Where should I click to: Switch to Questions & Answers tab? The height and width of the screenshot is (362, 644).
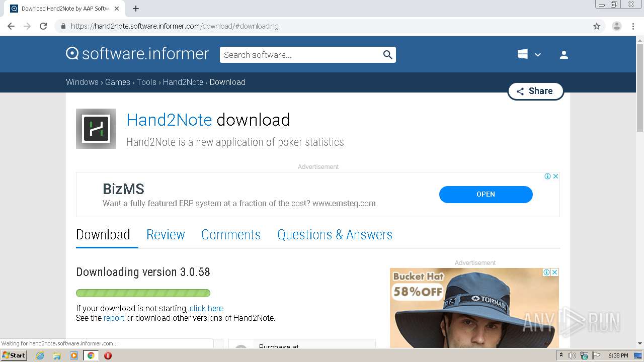coord(335,235)
